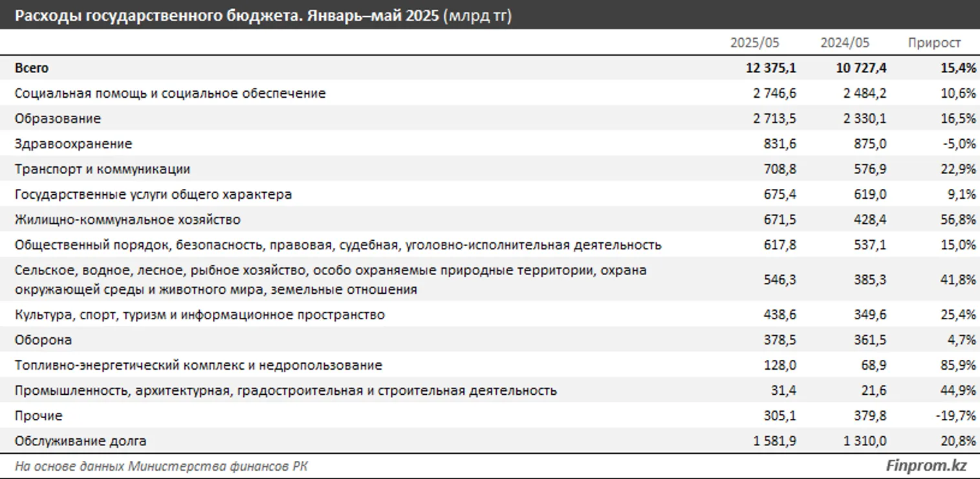Select the Прирост column header

click(x=934, y=43)
